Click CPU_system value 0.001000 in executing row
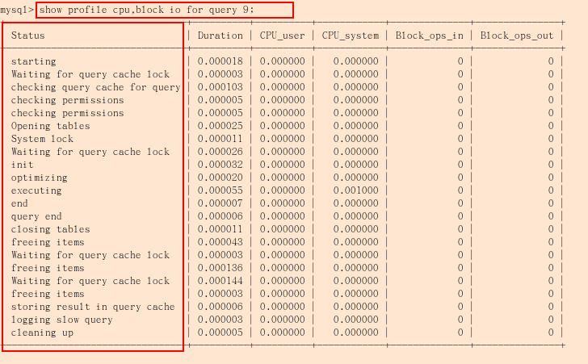The image size is (588, 364). pyautogui.click(x=356, y=190)
